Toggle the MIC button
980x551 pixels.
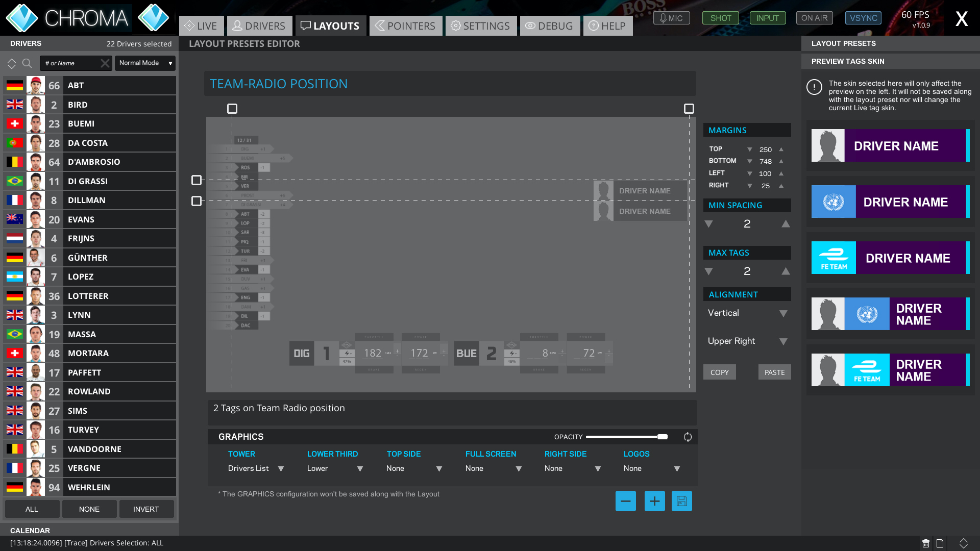pos(671,18)
